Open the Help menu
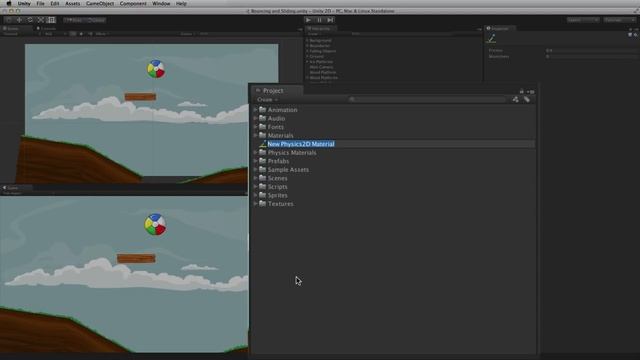Image resolution: width=640 pixels, height=360 pixels. tap(181, 3)
